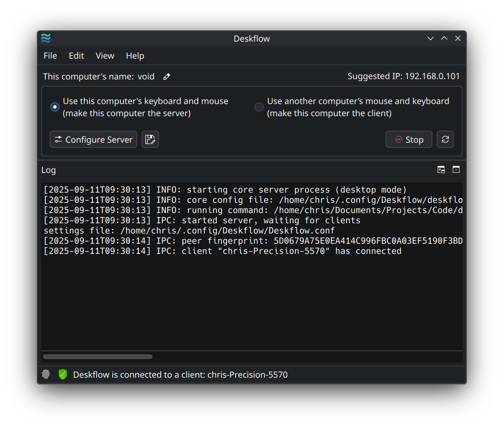This screenshot has width=504, height=428.
Task: Click the fingerprint icon in the status bar
Action: click(46, 375)
